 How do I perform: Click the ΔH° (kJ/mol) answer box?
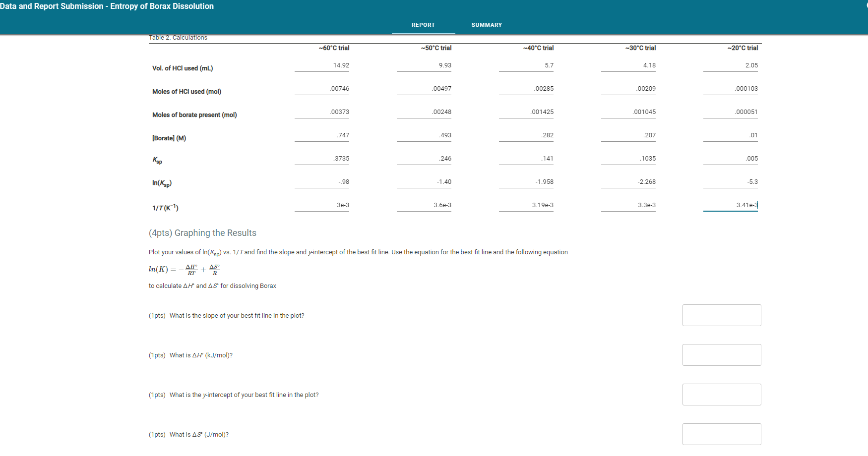722,355
